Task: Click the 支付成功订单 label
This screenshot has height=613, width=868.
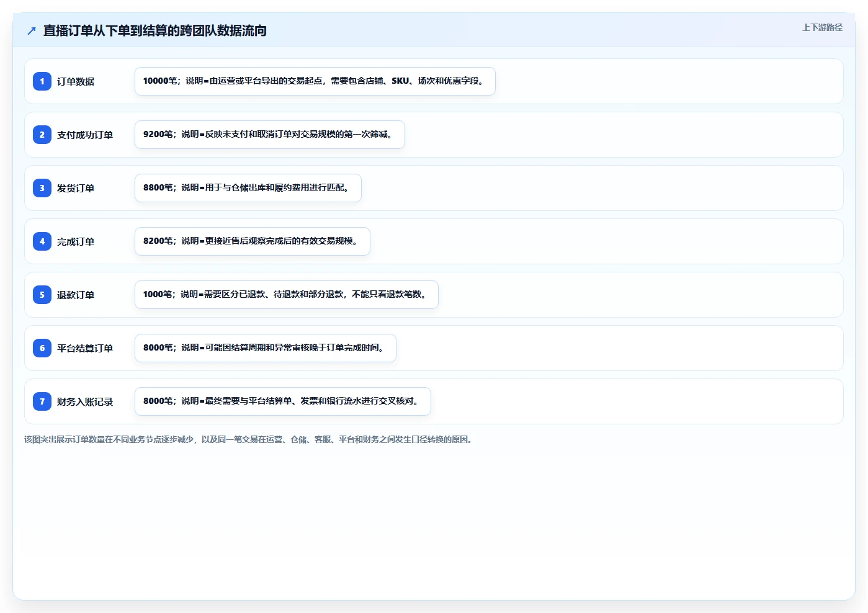Action: (85, 135)
